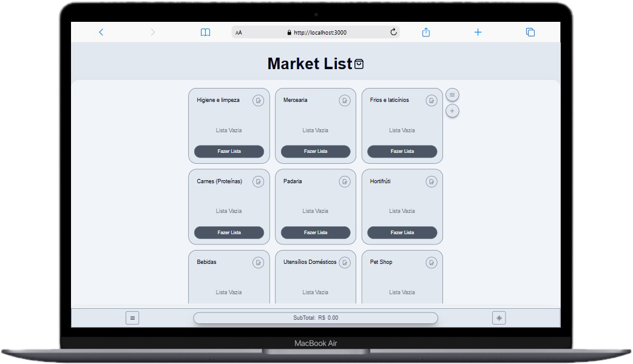This screenshot has width=633, height=364.
Task: Edit the Mercearia list via its icon
Action: pyautogui.click(x=345, y=101)
